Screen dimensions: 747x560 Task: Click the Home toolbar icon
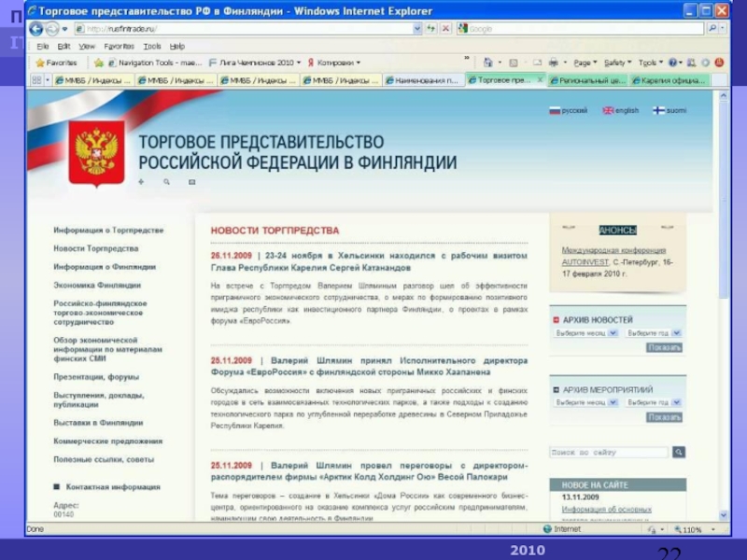point(487,63)
